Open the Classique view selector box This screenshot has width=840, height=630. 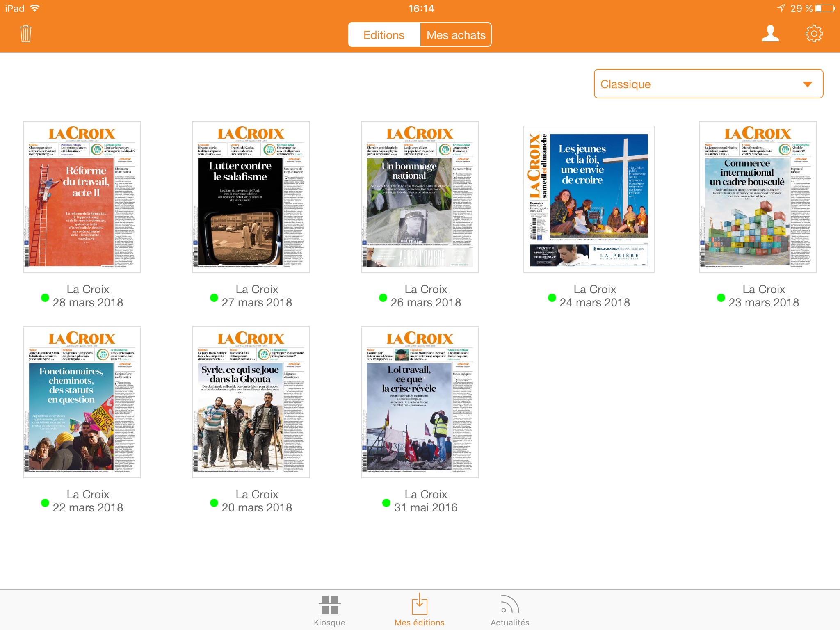tap(708, 84)
